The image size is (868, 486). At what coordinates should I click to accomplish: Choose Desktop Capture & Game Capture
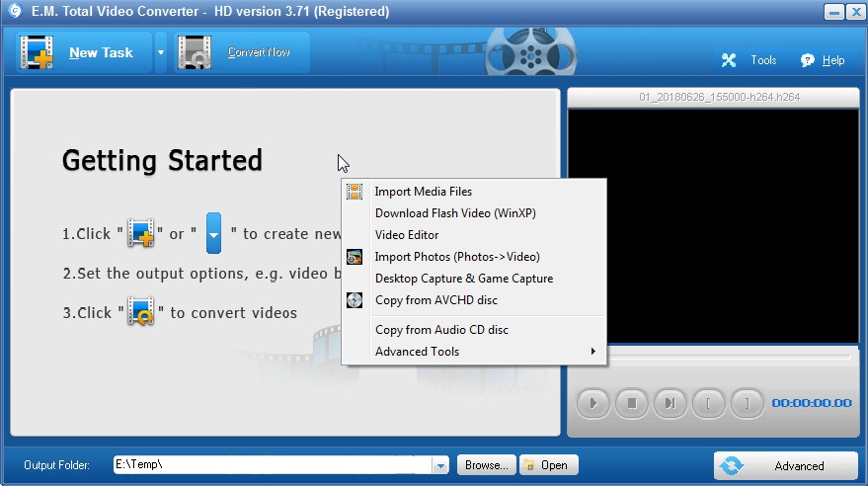click(464, 279)
